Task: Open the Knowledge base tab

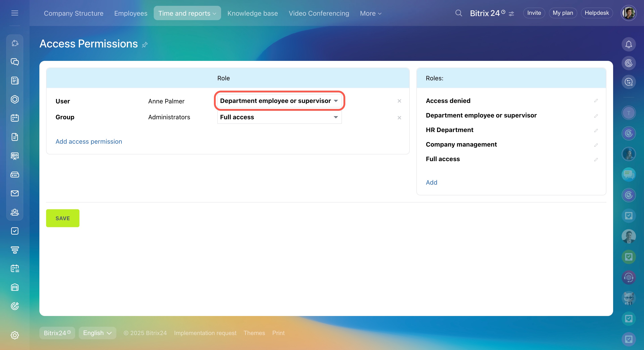Action: point(252,13)
